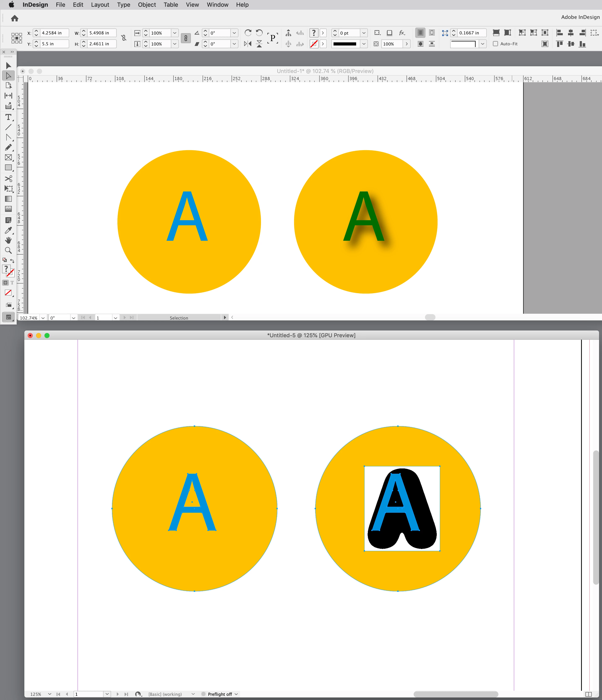This screenshot has width=602, height=700.
Task: Select the Hand tool
Action: point(8,240)
